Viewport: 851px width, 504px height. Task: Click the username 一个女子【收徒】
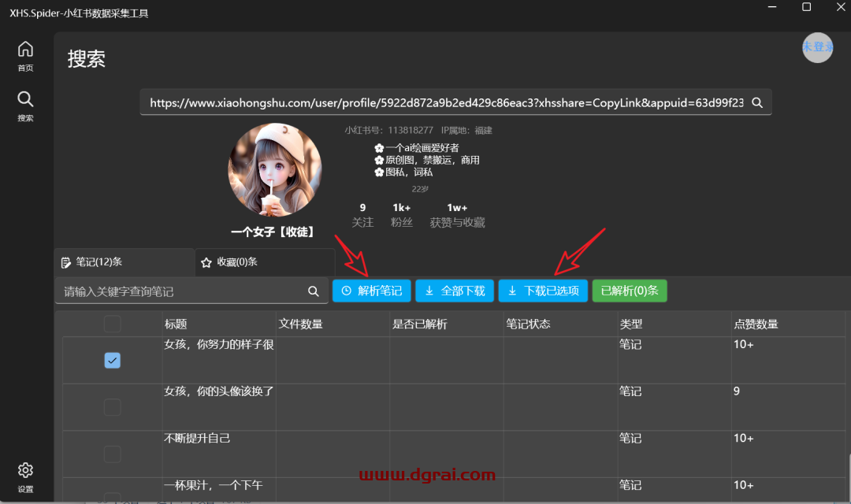pos(273,232)
